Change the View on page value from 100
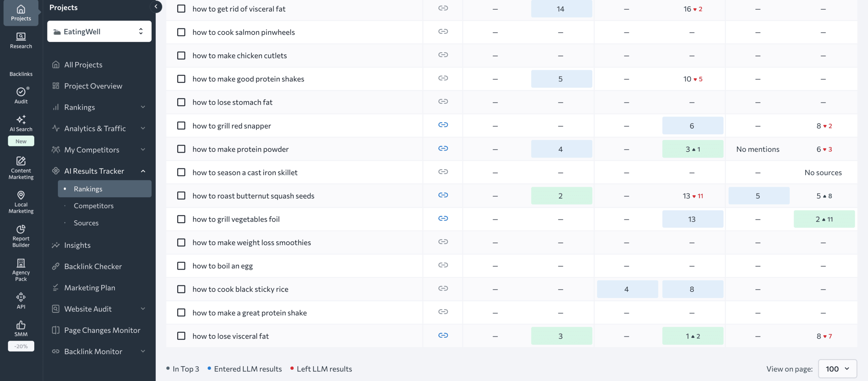The image size is (868, 381). click(837, 369)
